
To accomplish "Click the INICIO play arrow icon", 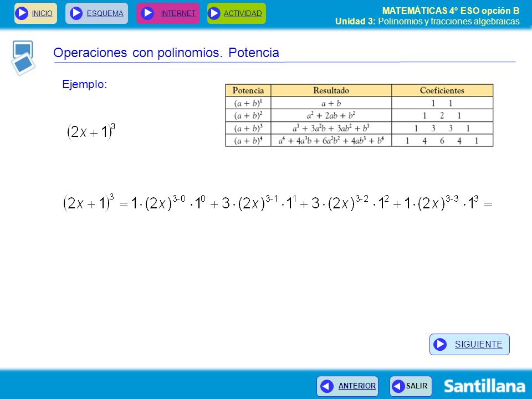I will coord(22,13).
